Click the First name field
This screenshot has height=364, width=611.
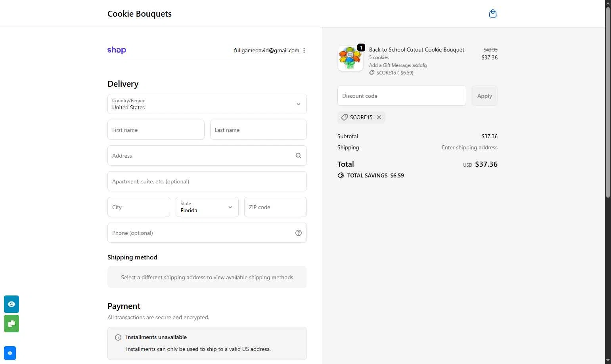(x=156, y=130)
